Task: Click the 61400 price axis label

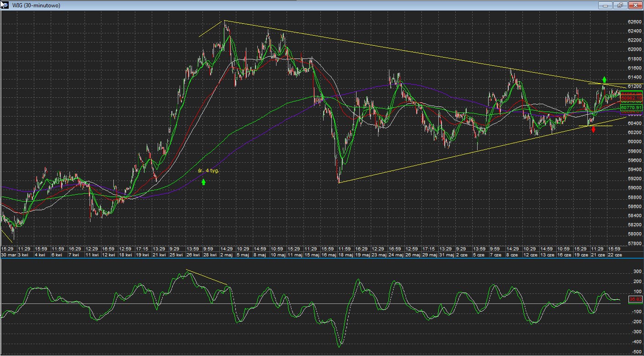Action: [634, 77]
